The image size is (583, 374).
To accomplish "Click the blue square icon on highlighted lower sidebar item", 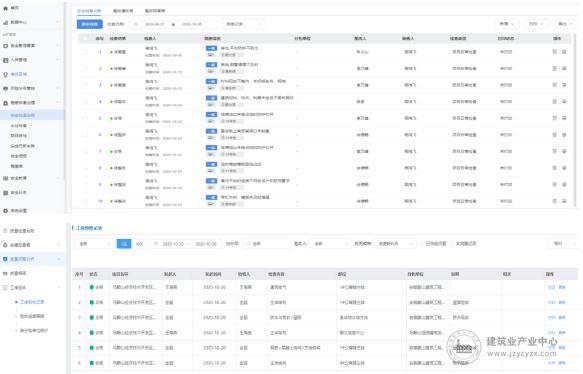I will 5,259.
